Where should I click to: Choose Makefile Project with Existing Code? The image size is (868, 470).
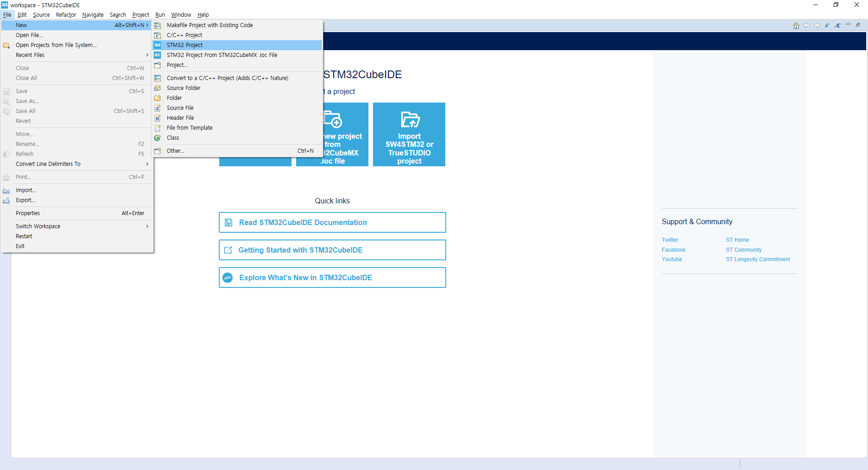point(209,25)
